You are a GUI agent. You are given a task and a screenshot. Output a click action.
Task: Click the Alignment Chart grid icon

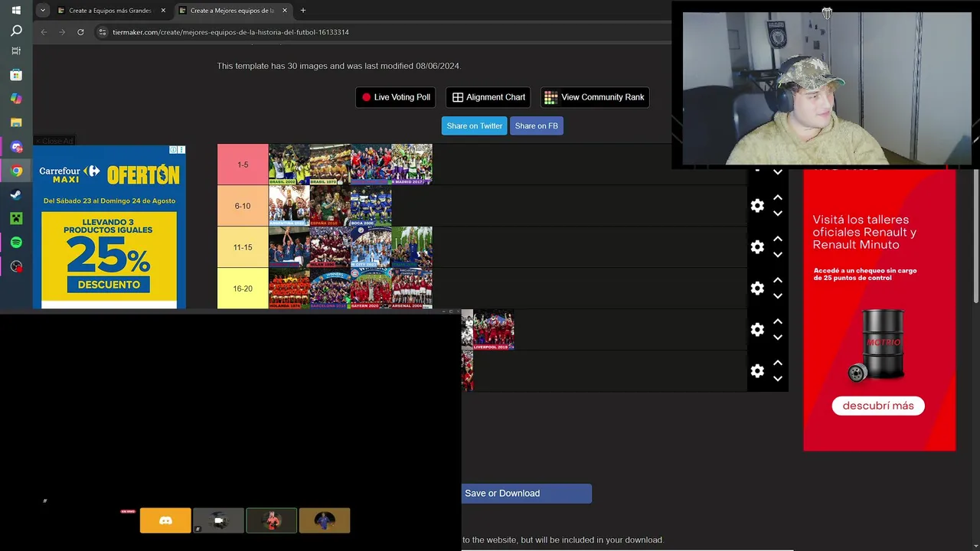point(458,97)
